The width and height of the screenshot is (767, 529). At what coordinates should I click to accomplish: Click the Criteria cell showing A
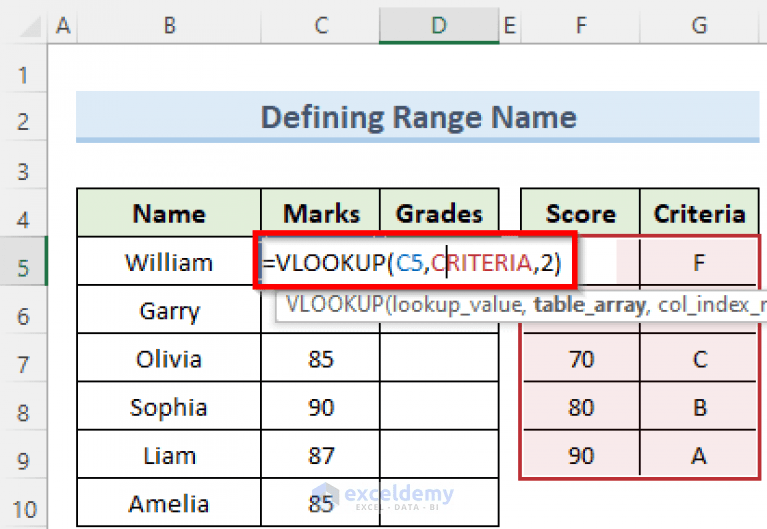click(699, 455)
